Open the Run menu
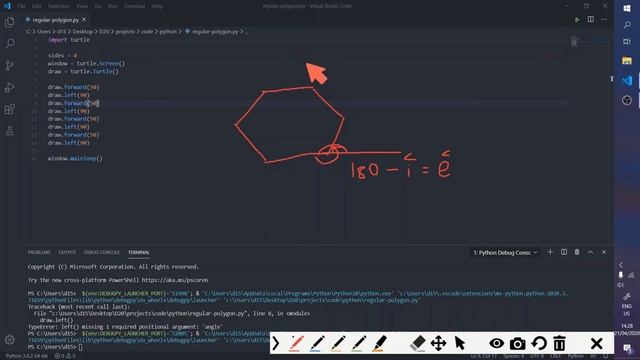The height and width of the screenshot is (360, 640). [x=113, y=6]
